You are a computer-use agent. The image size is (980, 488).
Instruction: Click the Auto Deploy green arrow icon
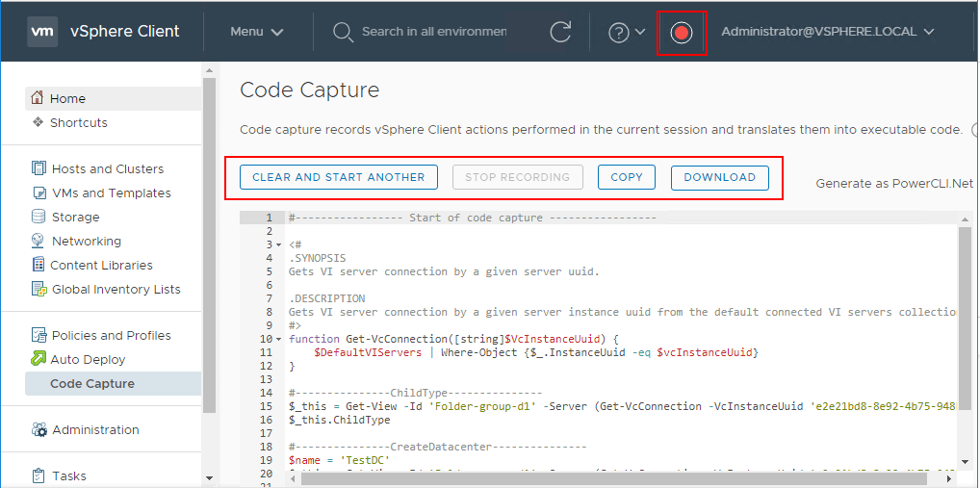pos(39,359)
